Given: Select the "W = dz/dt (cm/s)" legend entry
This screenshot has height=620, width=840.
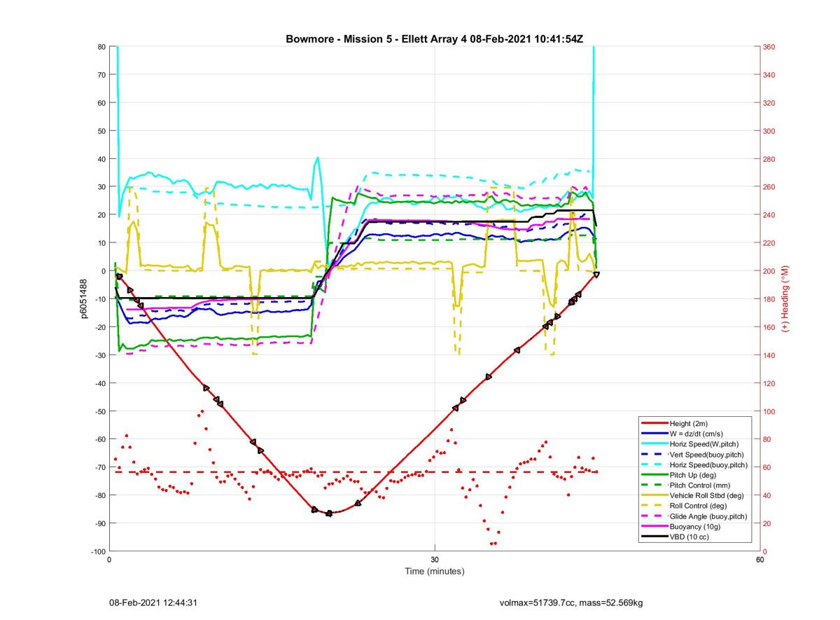Looking at the screenshot, I should point(698,434).
